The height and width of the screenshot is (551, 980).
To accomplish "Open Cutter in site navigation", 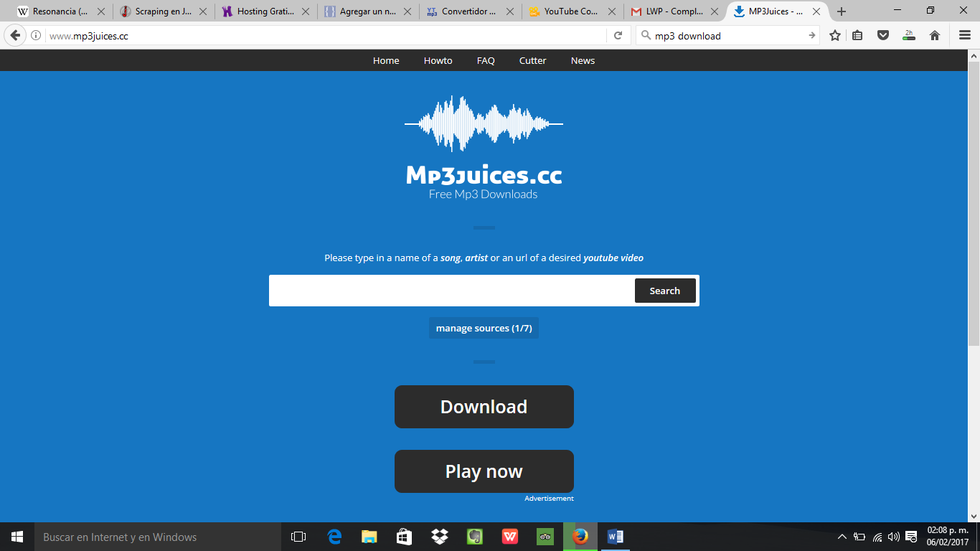I will point(533,61).
